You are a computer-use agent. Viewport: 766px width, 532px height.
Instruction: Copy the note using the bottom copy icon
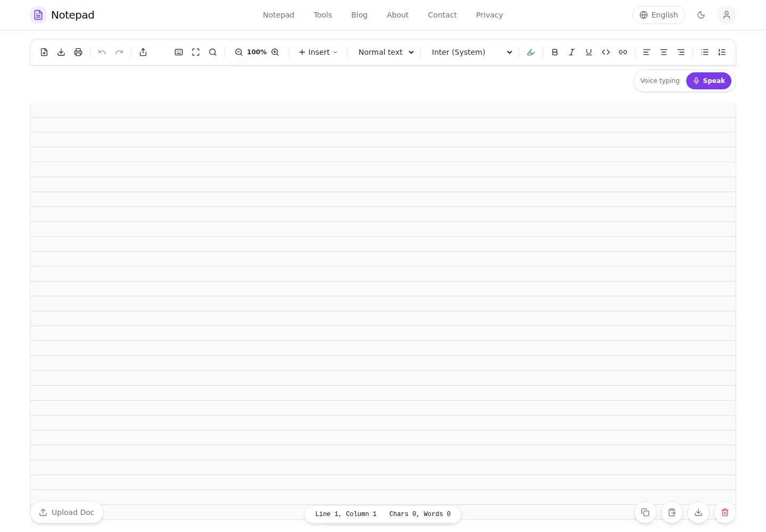tap(645, 512)
